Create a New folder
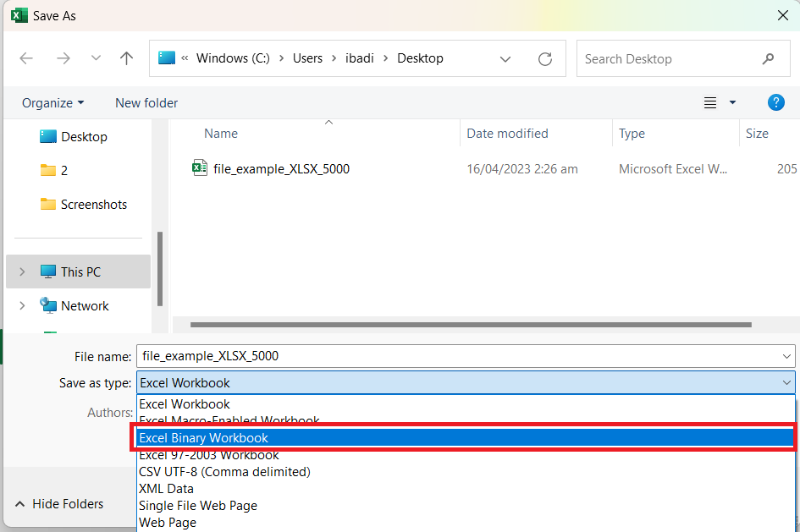Image resolution: width=800 pixels, height=532 pixels. click(146, 103)
